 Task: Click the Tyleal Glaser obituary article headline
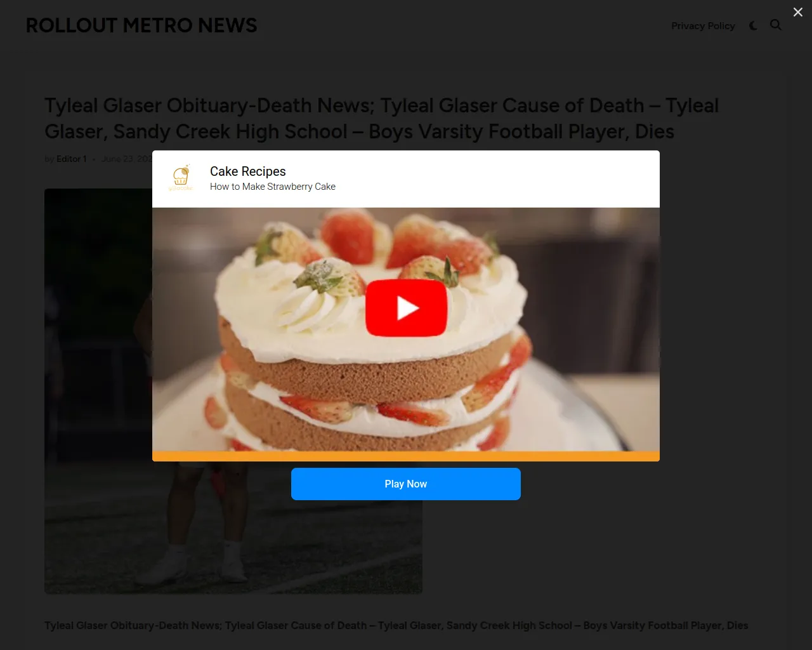coord(381,118)
